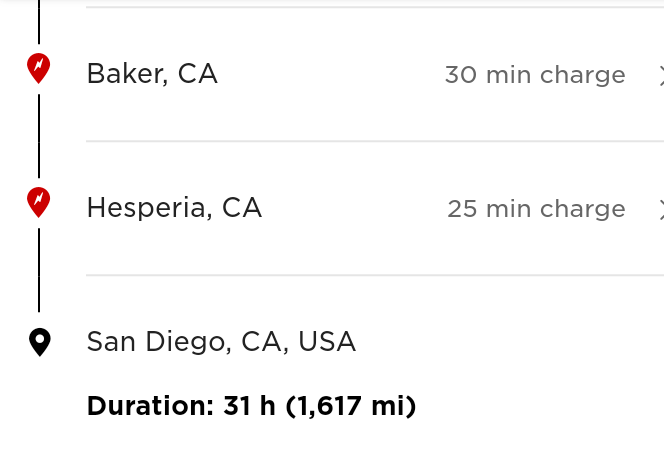This screenshot has height=451, width=664.
Task: Click route line segment above Baker pin
Action: (39, 20)
